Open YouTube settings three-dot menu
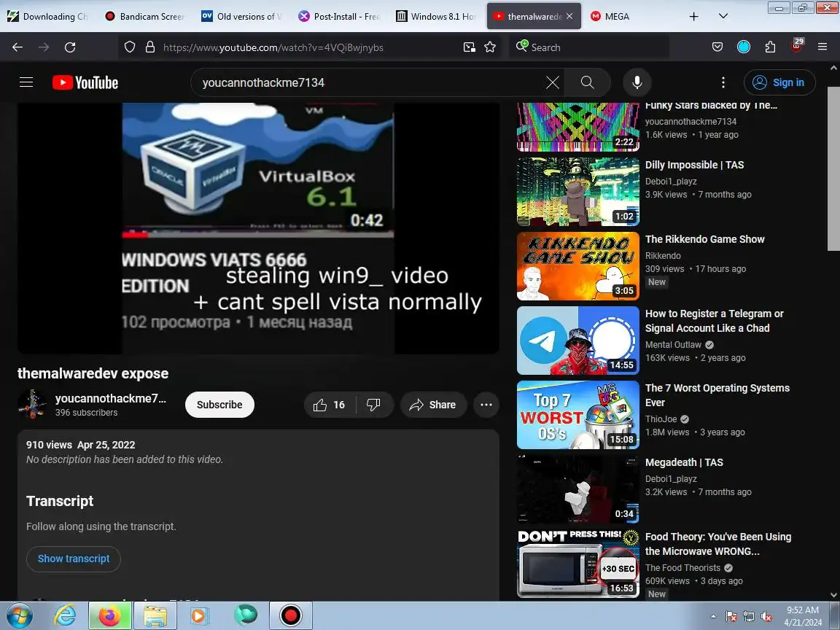Screen dimensions: 840x630 [723, 82]
